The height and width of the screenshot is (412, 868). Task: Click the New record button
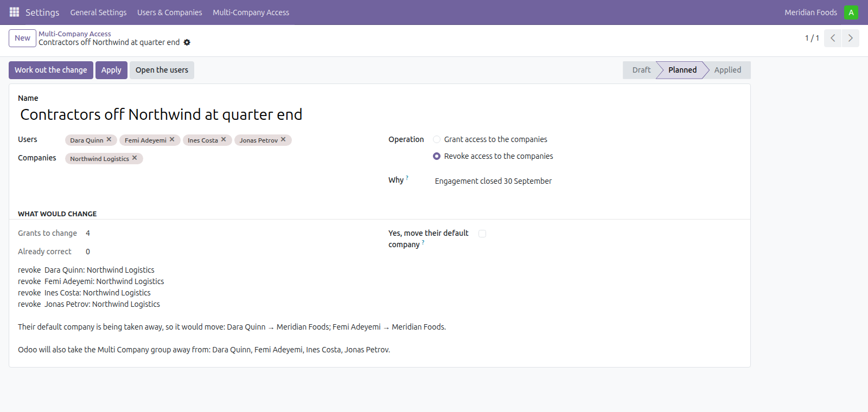click(22, 38)
